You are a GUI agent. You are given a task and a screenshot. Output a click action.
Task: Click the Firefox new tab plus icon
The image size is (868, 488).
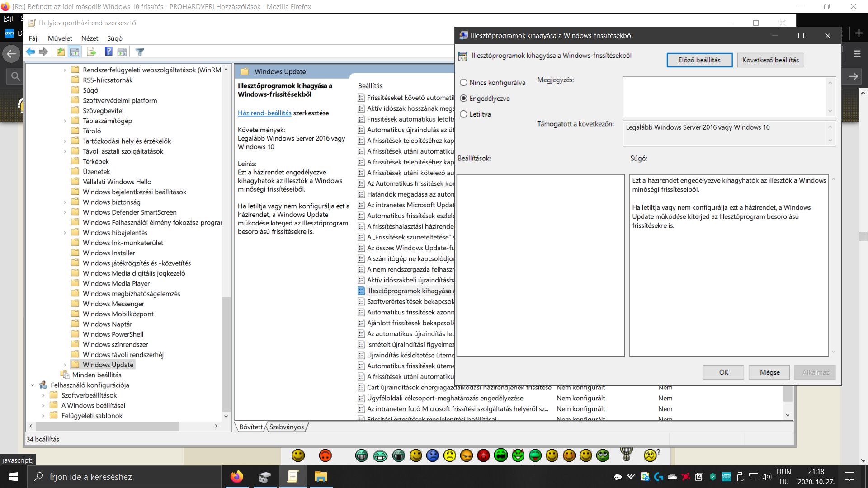coord(859,33)
